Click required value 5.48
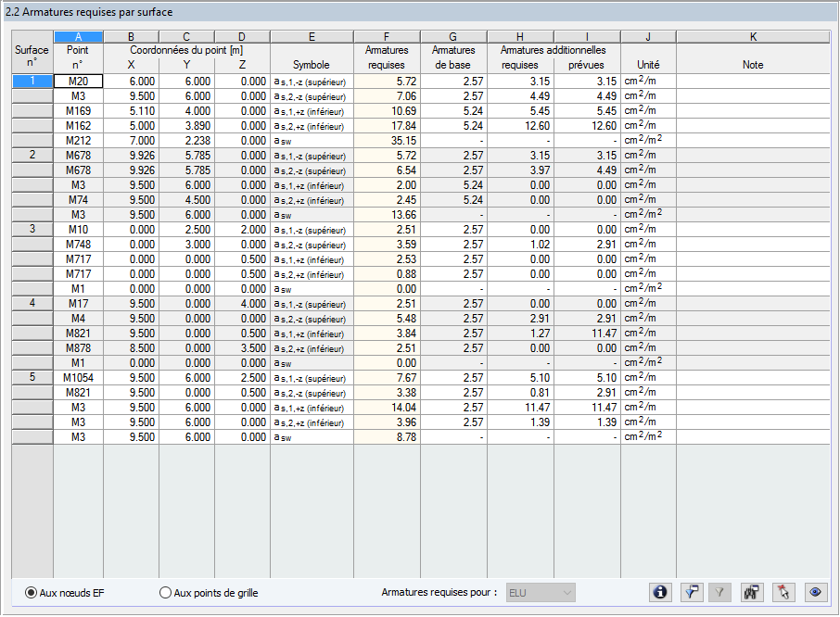840x617 pixels. pyautogui.click(x=387, y=319)
